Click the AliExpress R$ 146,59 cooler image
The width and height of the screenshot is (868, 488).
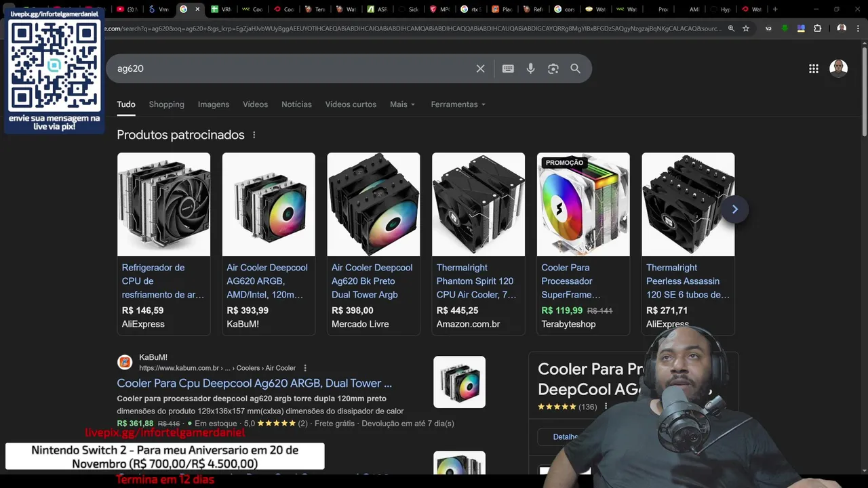(163, 204)
